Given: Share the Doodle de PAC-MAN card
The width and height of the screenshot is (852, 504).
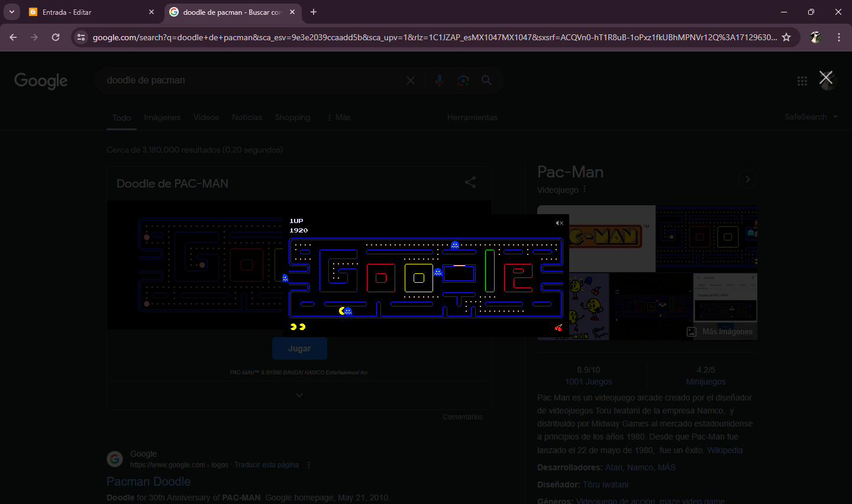Looking at the screenshot, I should (x=470, y=182).
